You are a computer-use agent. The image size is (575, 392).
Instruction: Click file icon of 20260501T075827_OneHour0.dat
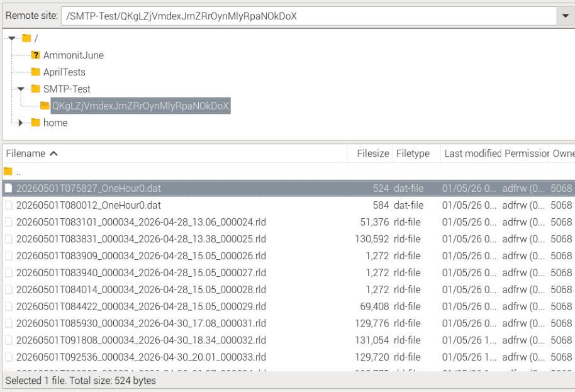click(x=8, y=188)
